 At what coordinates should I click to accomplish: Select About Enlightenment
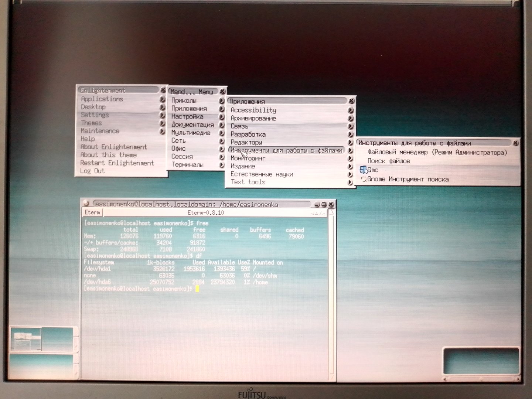[x=114, y=147]
